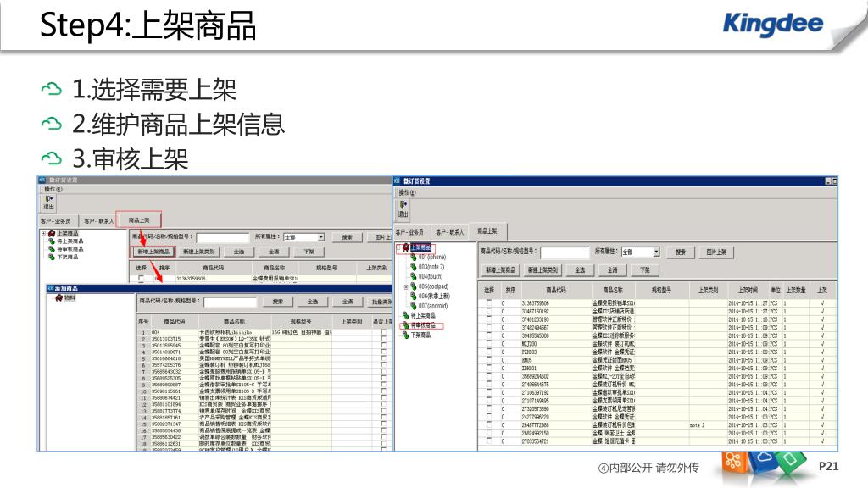Tick 选择 checkbox for 31363759606 in dimmed 微订货设置 window
868x488 pixels.
click(x=142, y=278)
